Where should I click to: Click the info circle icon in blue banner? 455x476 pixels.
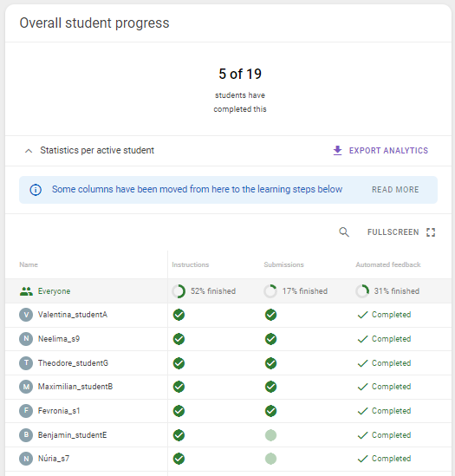click(x=36, y=190)
